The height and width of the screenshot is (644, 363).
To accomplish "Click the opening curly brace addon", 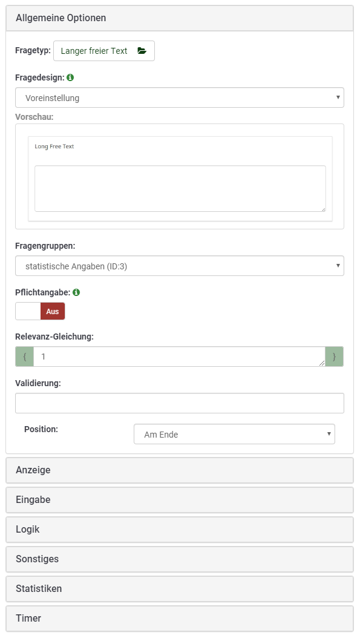I will point(24,356).
